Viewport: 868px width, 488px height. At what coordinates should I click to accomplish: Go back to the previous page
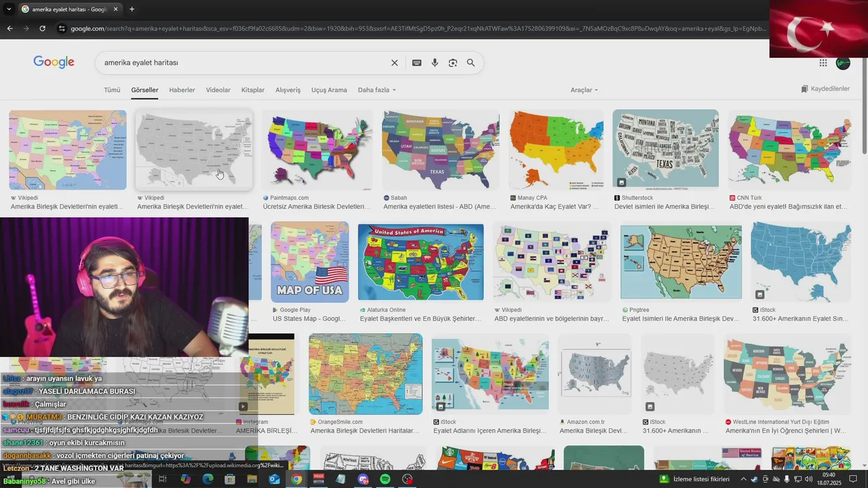coord(9,28)
